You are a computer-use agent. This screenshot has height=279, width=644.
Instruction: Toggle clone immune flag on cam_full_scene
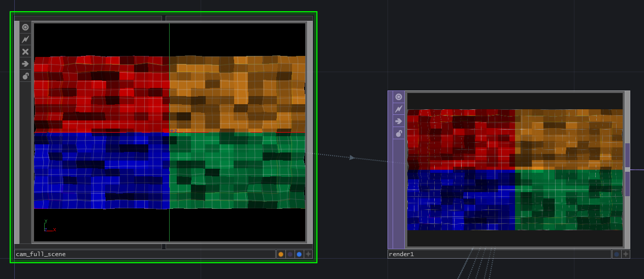25,40
